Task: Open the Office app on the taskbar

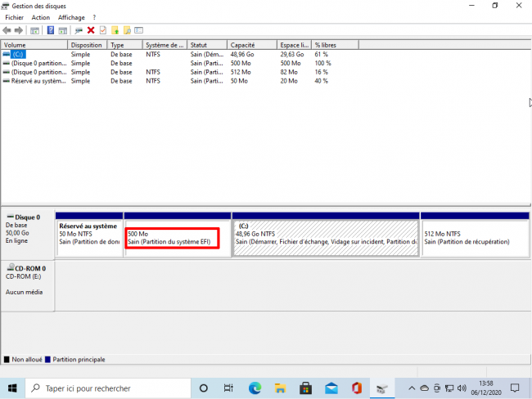Action: [x=356, y=388]
